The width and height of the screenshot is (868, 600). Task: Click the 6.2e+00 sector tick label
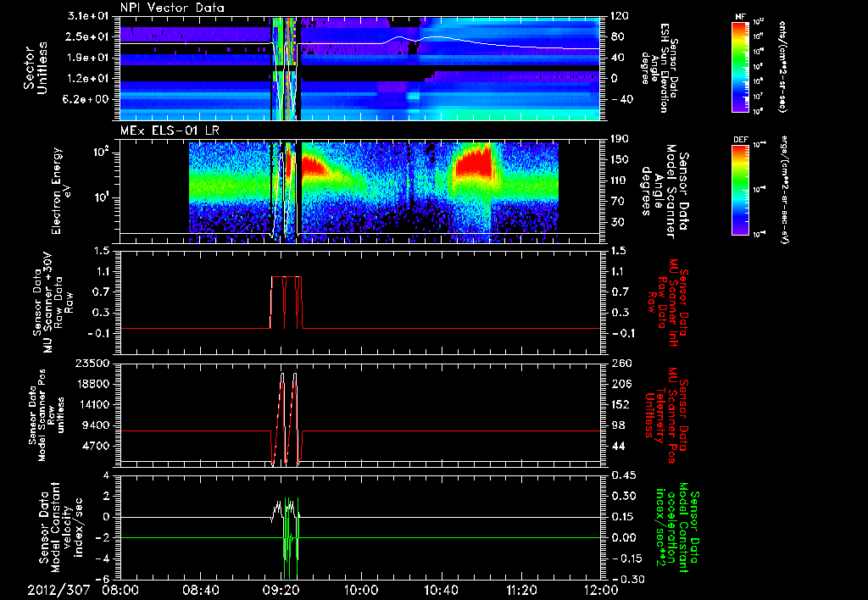[x=87, y=100]
